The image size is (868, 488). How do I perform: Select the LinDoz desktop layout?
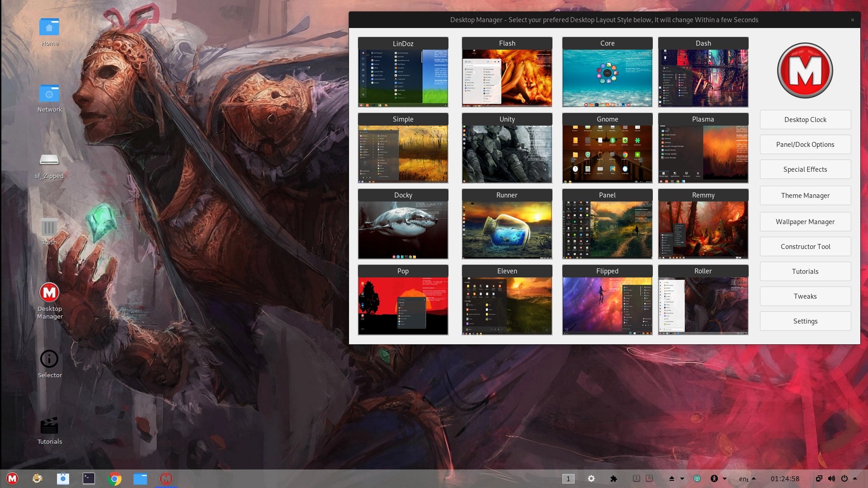(403, 72)
